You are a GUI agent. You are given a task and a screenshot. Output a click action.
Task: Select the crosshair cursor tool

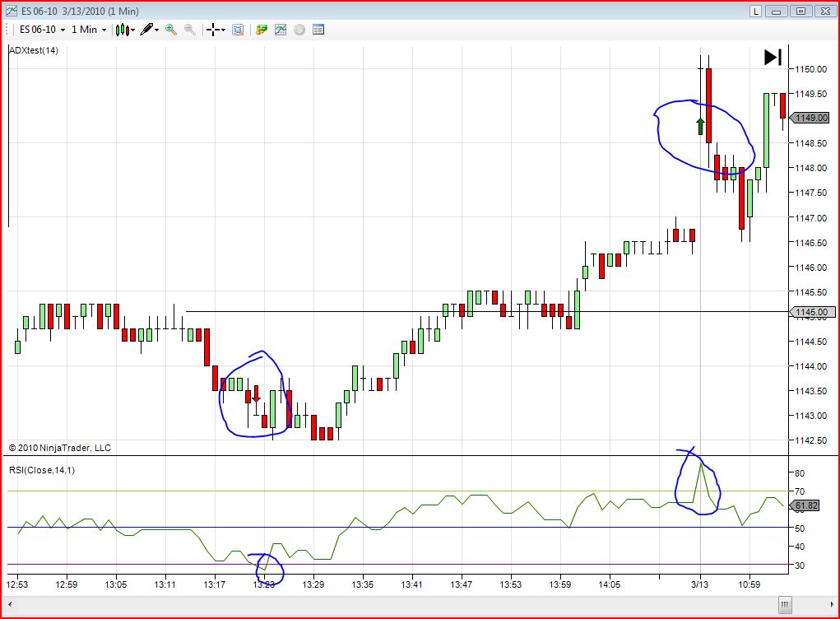(x=213, y=30)
